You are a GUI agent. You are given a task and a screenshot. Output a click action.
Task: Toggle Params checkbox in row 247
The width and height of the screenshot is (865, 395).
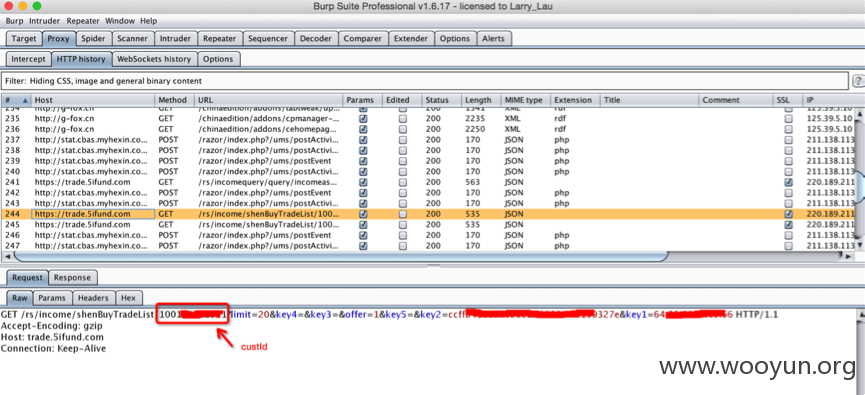[363, 245]
